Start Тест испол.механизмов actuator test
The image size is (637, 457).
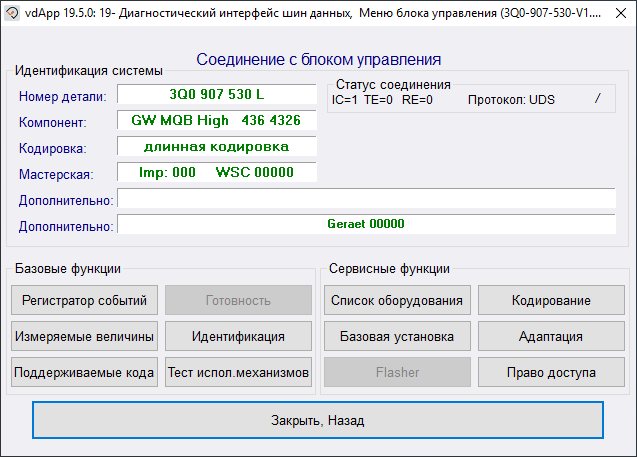[x=238, y=372]
